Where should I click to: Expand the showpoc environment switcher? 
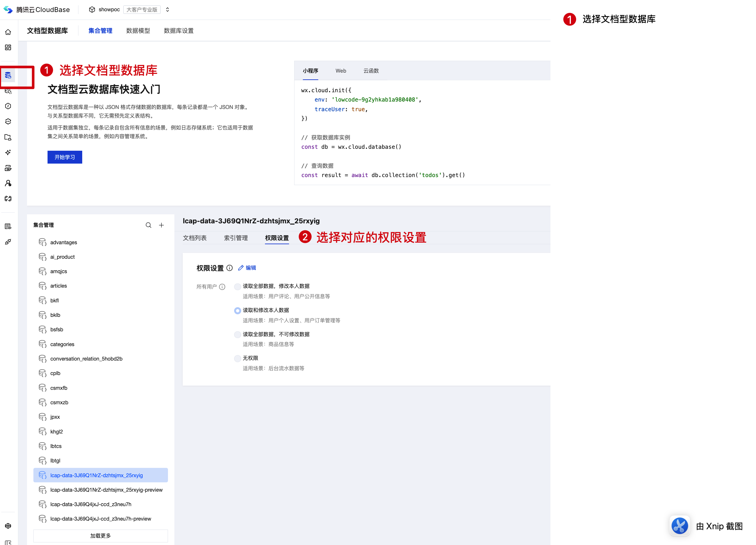[167, 10]
